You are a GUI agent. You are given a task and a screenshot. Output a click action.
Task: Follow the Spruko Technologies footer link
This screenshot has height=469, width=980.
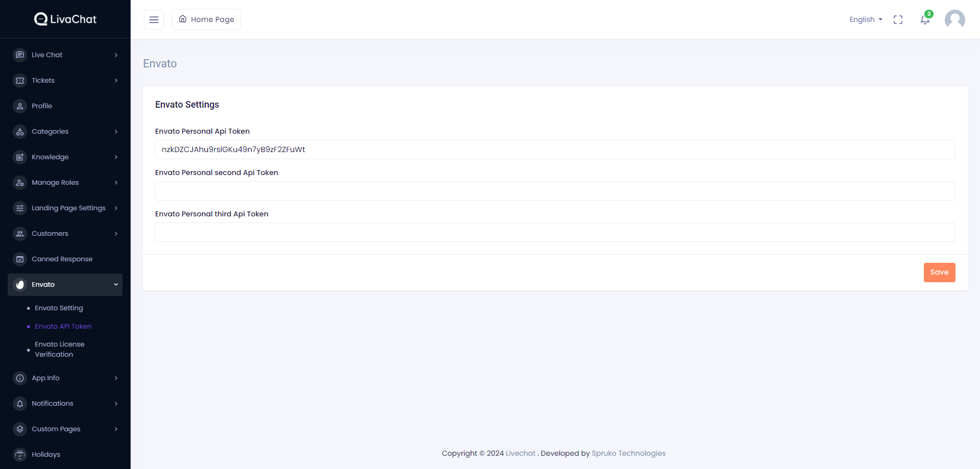click(x=629, y=453)
